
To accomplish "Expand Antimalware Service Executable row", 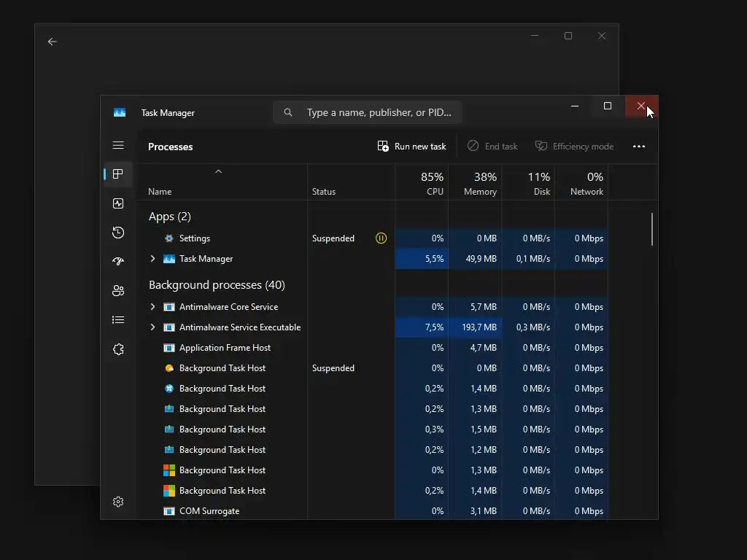I will point(152,327).
